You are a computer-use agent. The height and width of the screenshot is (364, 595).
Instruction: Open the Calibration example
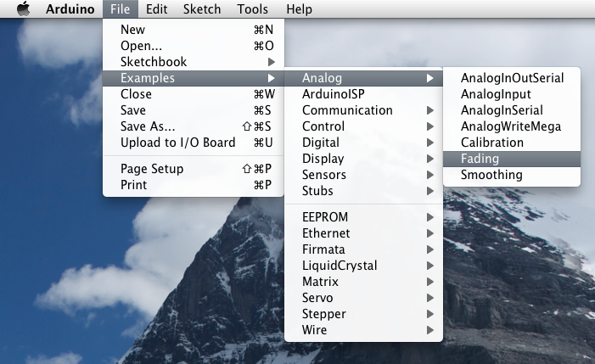[x=512, y=143]
